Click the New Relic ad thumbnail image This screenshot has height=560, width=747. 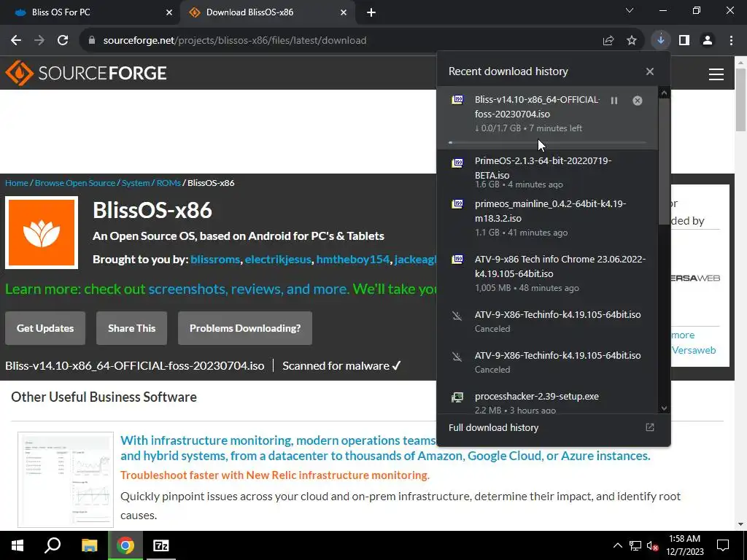pyautogui.click(x=66, y=480)
